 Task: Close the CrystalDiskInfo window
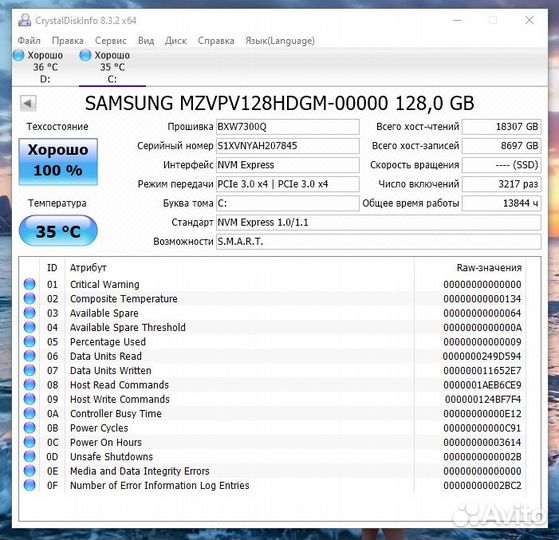point(529,20)
